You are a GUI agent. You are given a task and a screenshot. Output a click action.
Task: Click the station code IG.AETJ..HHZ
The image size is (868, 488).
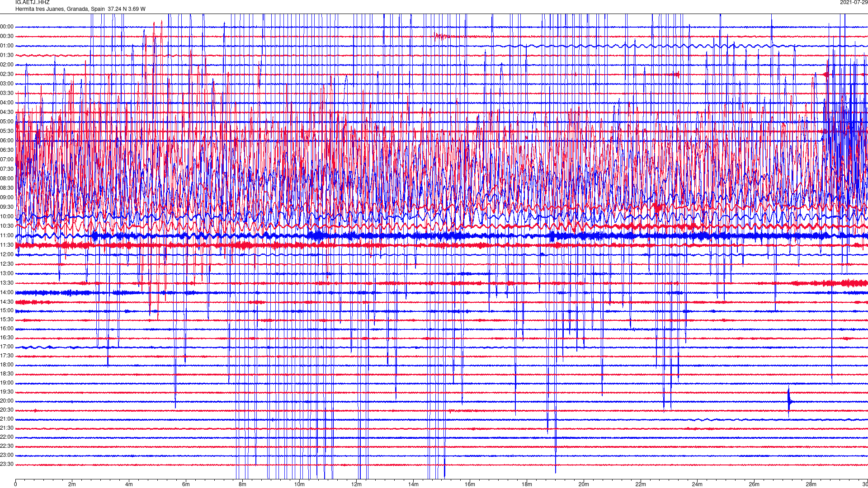pos(33,2)
